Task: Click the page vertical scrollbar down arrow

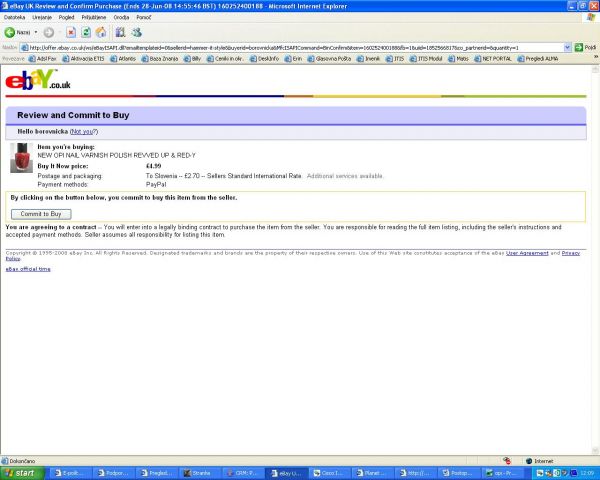Action: [x=595, y=451]
